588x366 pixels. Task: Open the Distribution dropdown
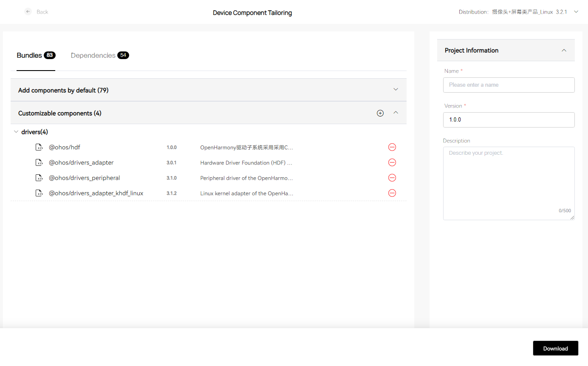click(x=576, y=12)
